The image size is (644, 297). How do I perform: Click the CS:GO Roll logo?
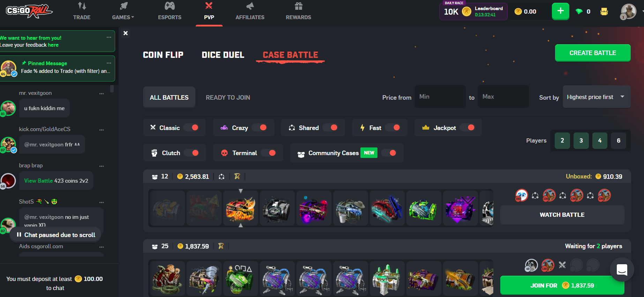click(29, 11)
